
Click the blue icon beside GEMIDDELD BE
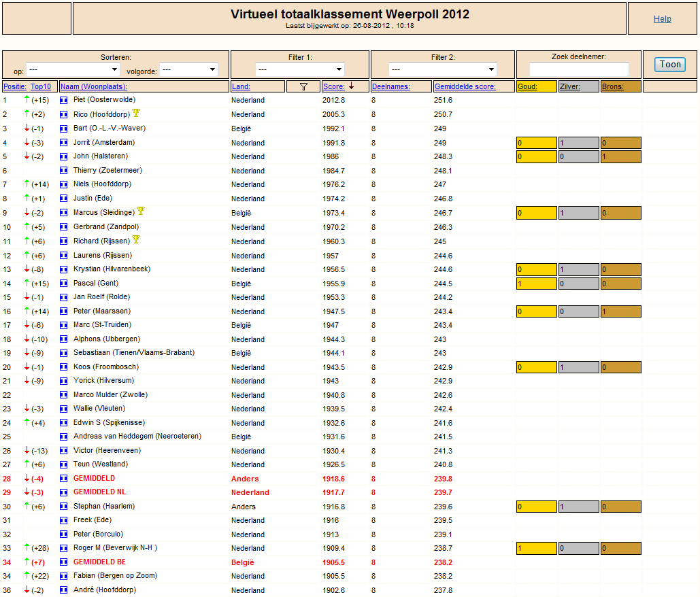tap(63, 562)
